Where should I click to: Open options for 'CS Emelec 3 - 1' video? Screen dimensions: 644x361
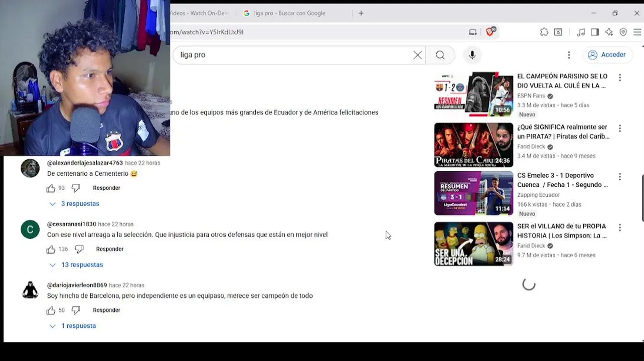coord(620,177)
